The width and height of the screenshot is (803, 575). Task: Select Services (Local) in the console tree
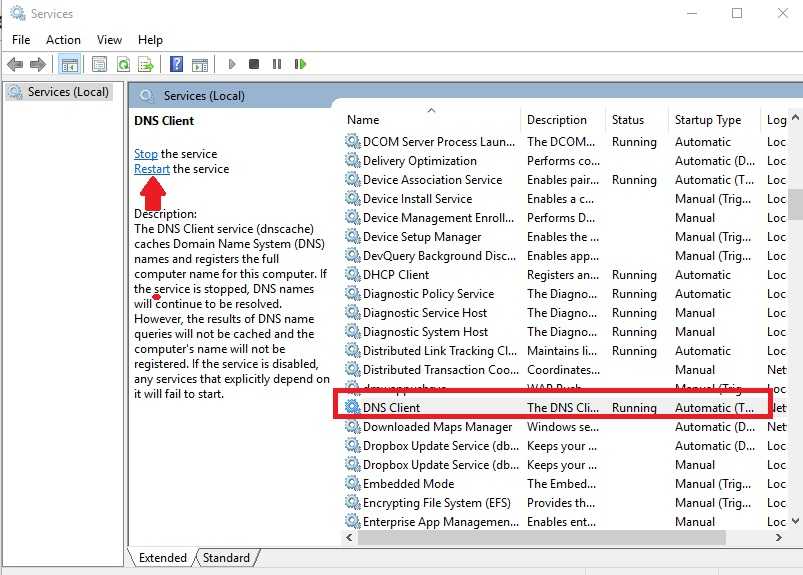(59, 92)
